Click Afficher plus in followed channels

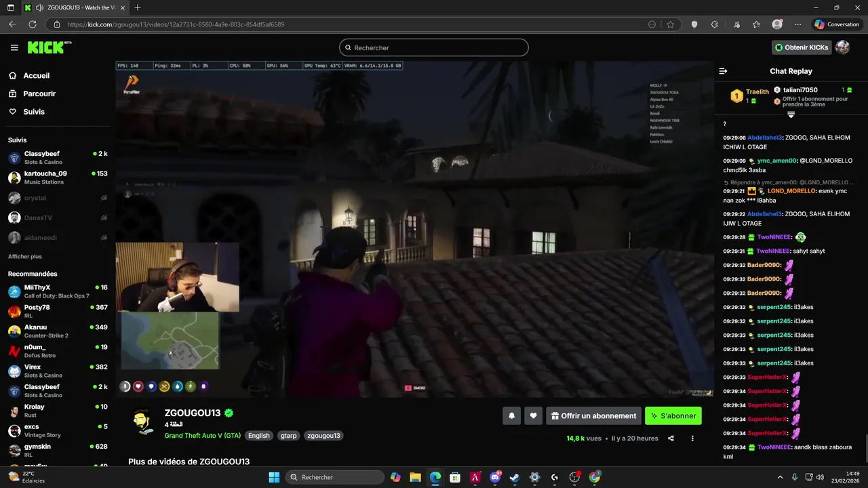(x=24, y=257)
